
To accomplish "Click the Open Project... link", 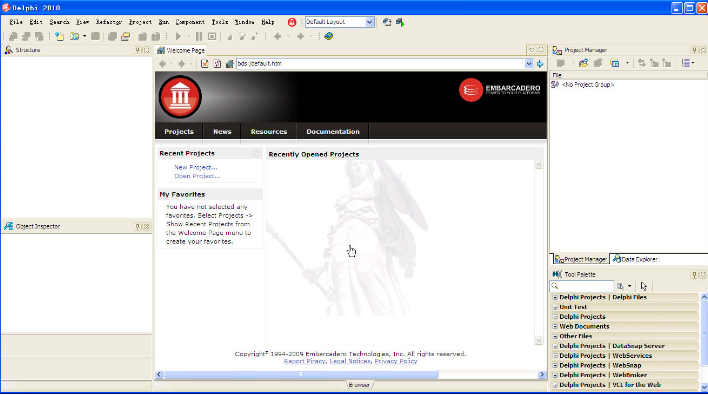I will [x=197, y=176].
